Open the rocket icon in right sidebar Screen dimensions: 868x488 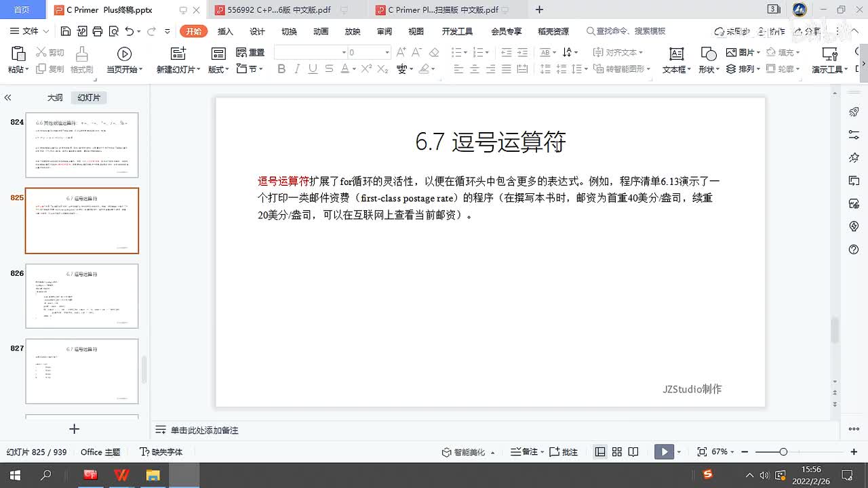(x=854, y=112)
